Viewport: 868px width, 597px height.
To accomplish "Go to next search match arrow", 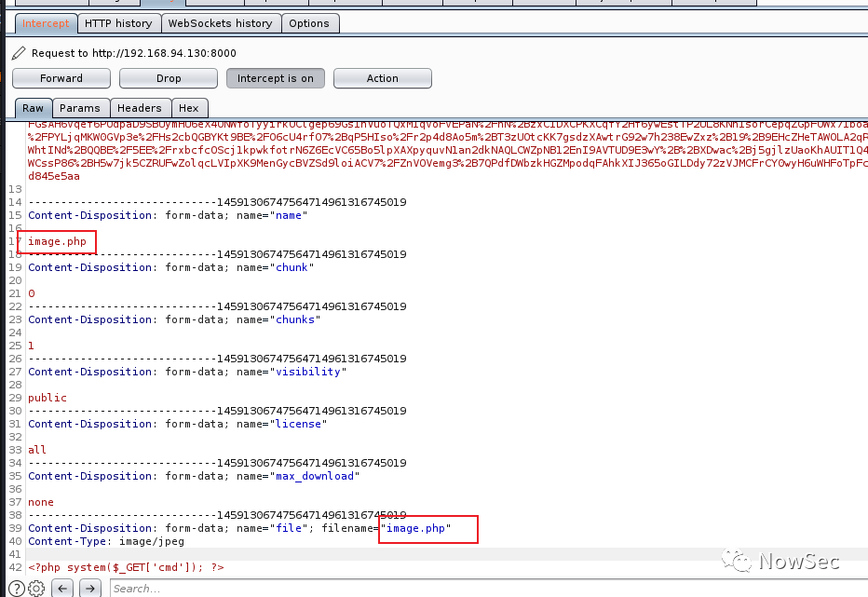I will point(90,588).
